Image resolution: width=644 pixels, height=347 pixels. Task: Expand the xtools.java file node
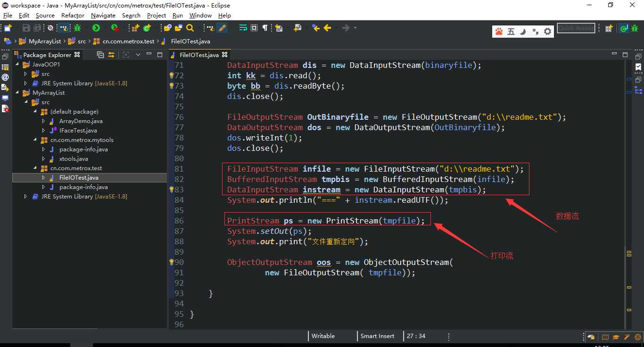44,159
